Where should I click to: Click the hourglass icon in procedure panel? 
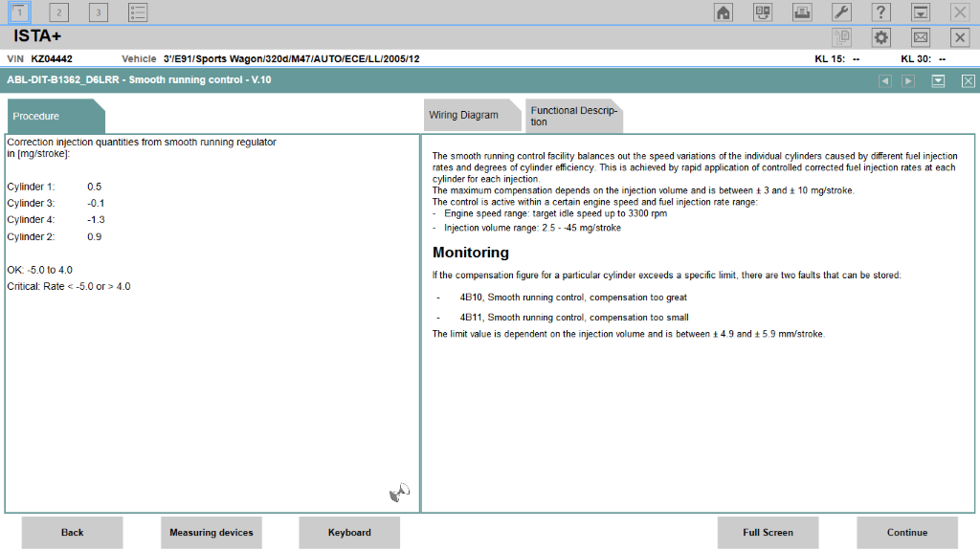tap(399, 493)
